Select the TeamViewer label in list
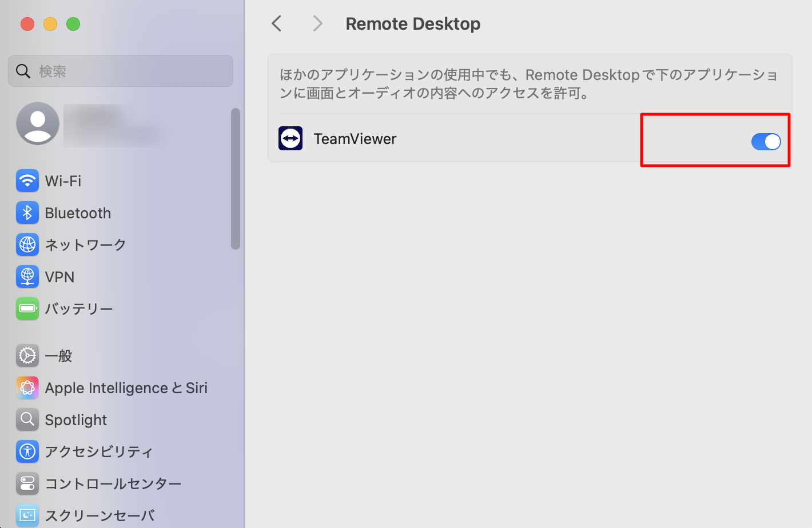The image size is (812, 528). (x=355, y=139)
